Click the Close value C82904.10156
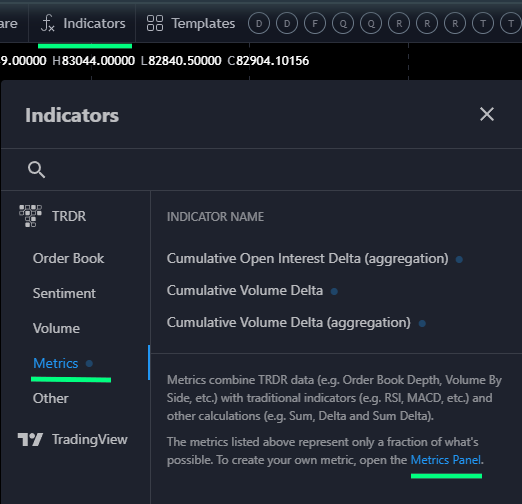 click(x=268, y=61)
